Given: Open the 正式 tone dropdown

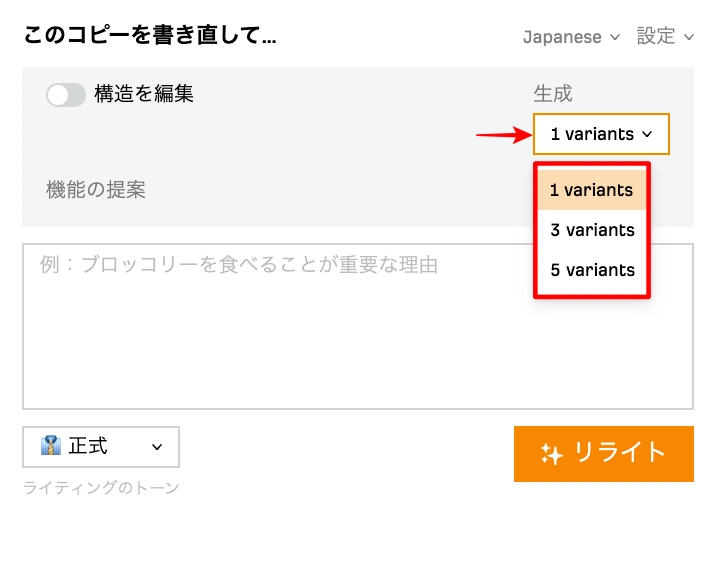Looking at the screenshot, I should (x=101, y=447).
